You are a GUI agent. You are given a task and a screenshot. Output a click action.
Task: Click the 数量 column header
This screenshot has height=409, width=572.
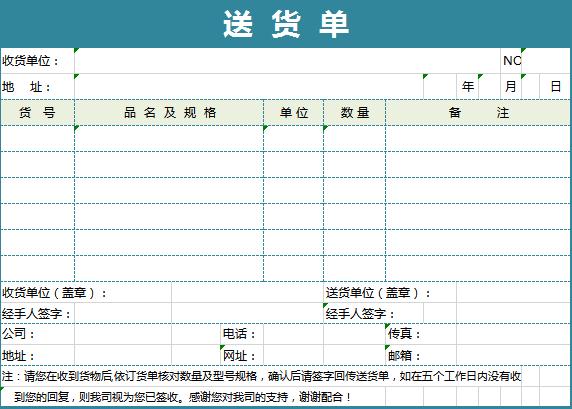[x=355, y=112]
